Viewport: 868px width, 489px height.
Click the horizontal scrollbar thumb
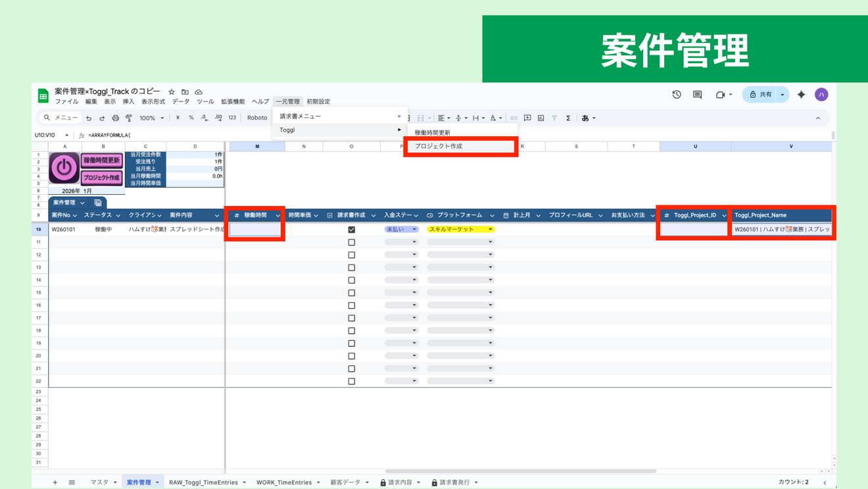click(x=521, y=471)
